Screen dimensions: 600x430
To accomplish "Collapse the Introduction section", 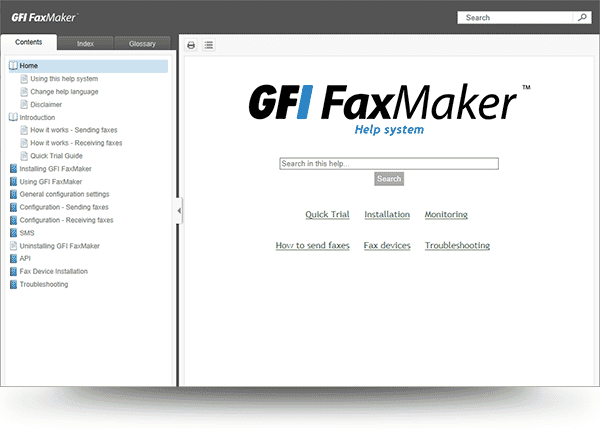I will click(x=37, y=117).
